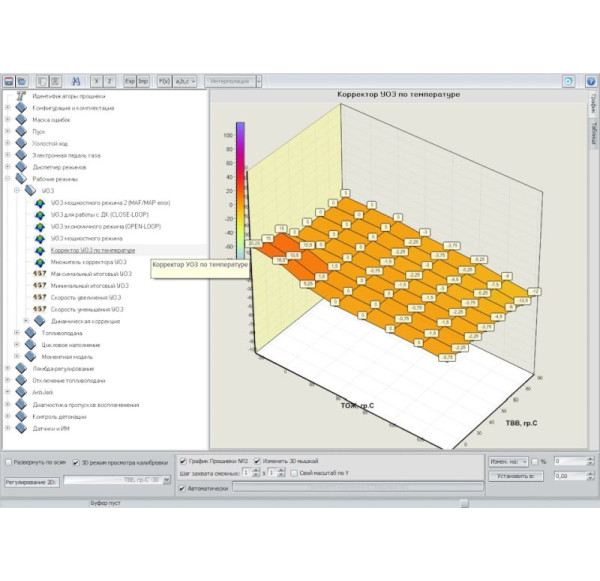Click the round blue icon at top right
Screen dimensions: 600x581
pyautogui.click(x=568, y=81)
